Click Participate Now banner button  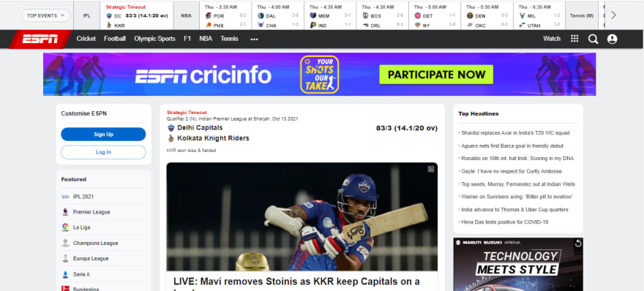pos(436,75)
